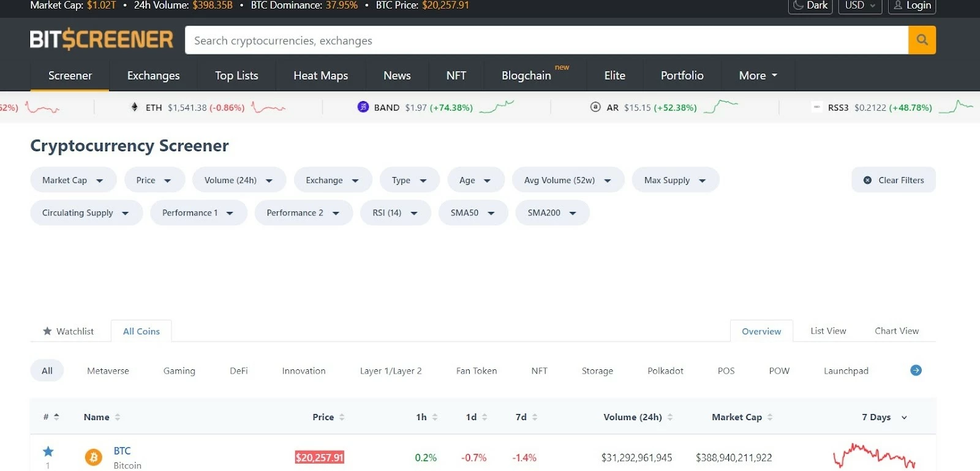Click the search cryptocurrencies input field

point(546,40)
